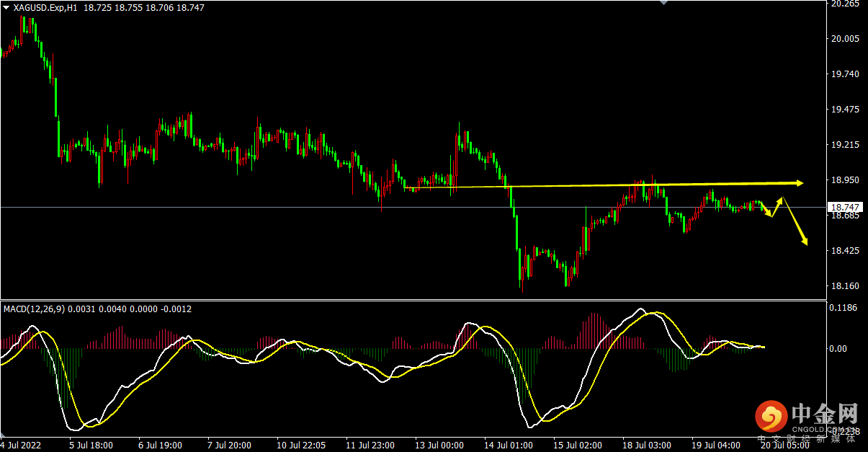Click the 15 Jul 02:00 time label

[578, 446]
